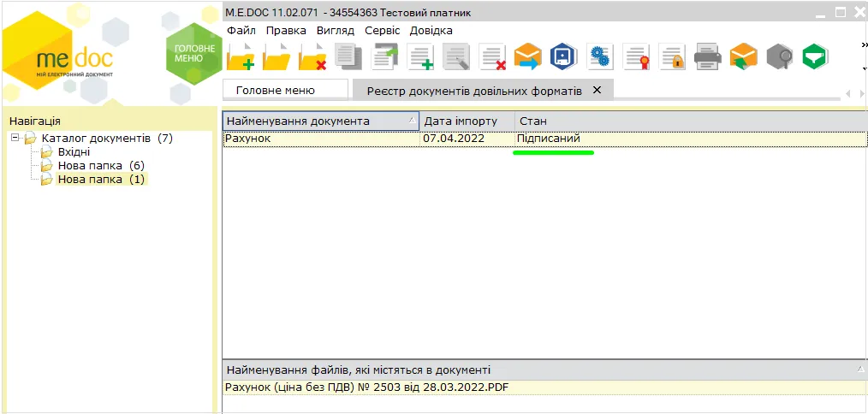This screenshot has height=414, width=868.
Task: Click the document with orange padlock icon
Action: pyautogui.click(x=671, y=56)
